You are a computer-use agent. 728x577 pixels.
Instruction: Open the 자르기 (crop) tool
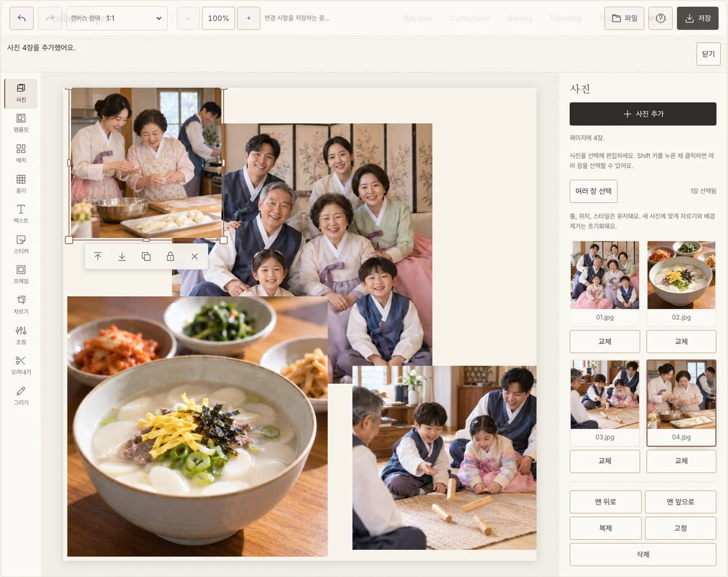pyautogui.click(x=21, y=305)
